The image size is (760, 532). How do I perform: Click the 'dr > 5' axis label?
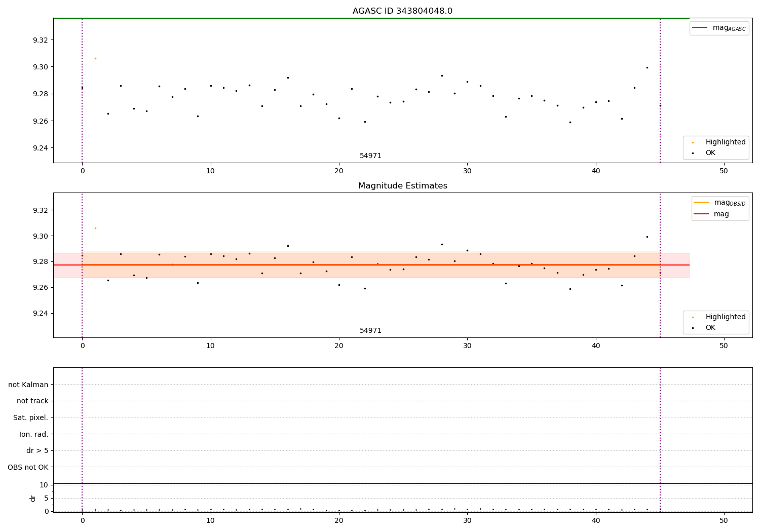tap(37, 450)
